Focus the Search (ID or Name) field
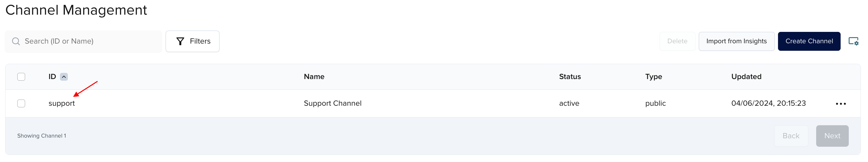The width and height of the screenshot is (868, 162). [x=88, y=41]
